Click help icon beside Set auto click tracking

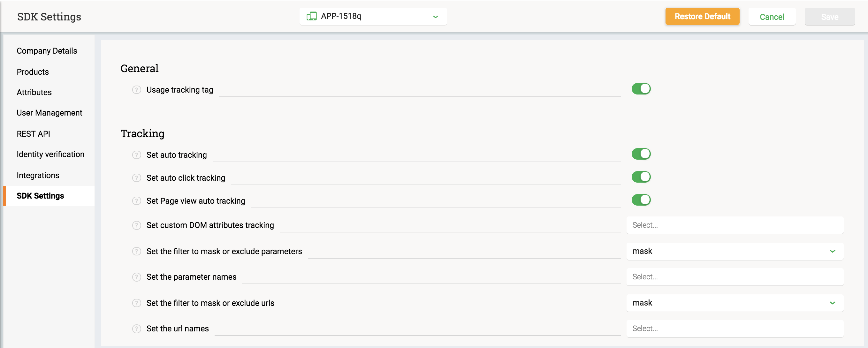pyautogui.click(x=136, y=178)
